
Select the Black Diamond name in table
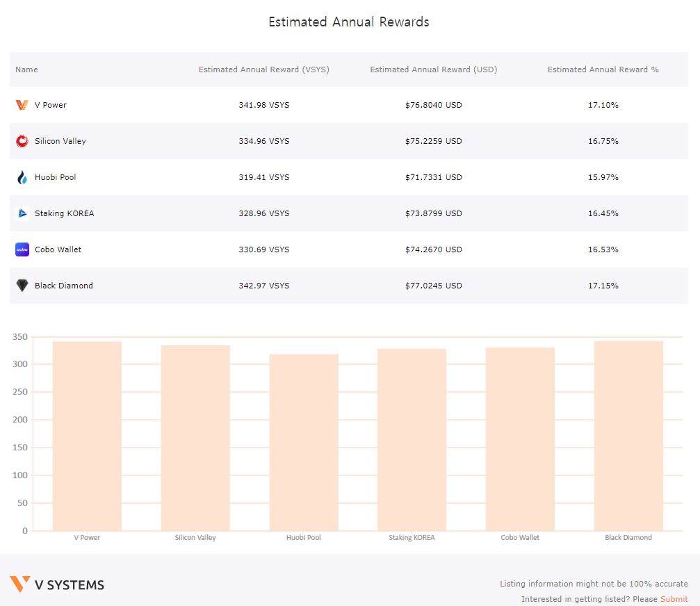[64, 286]
